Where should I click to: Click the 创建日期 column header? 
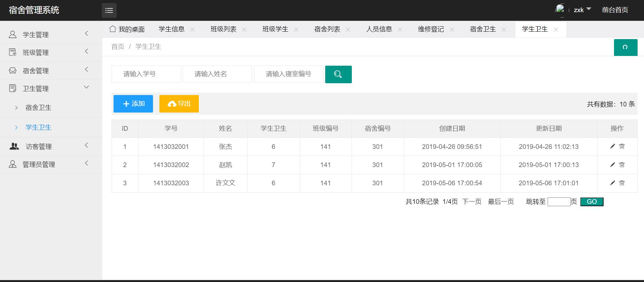452,128
